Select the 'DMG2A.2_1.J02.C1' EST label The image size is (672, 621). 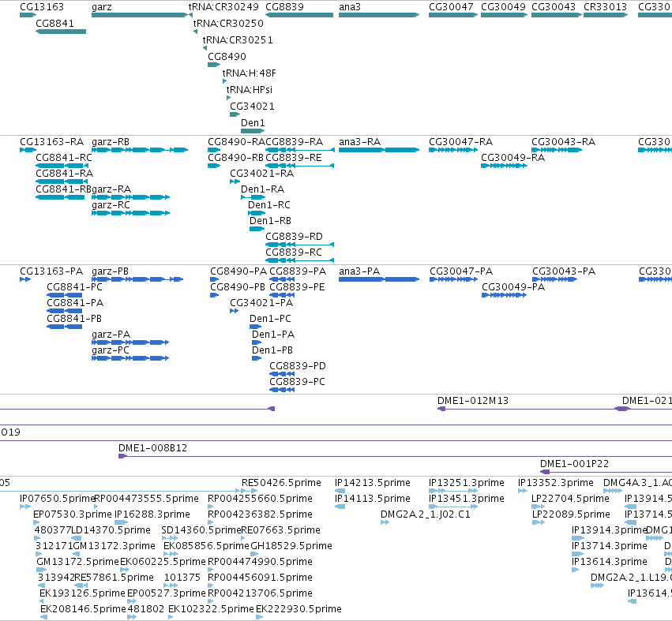(x=426, y=514)
